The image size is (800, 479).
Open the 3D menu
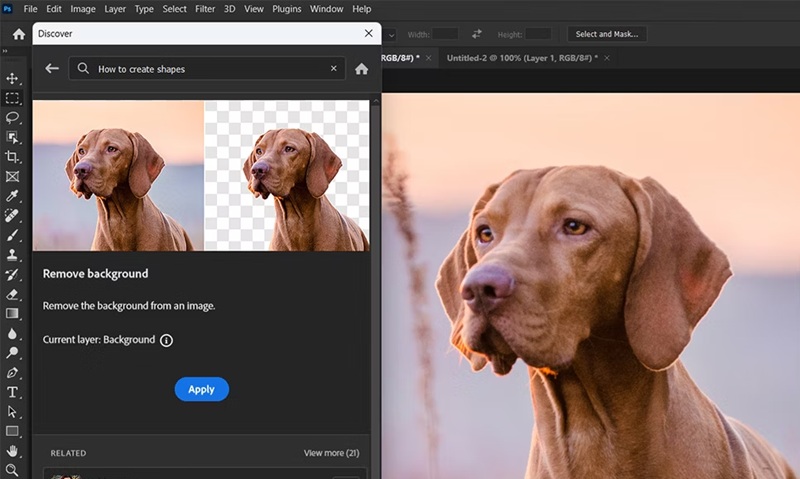pyautogui.click(x=230, y=9)
